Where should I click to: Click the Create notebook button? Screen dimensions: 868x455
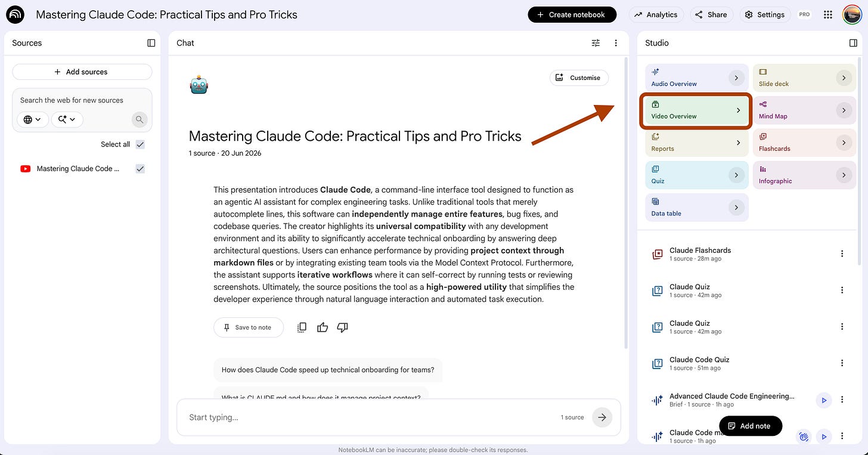(572, 15)
